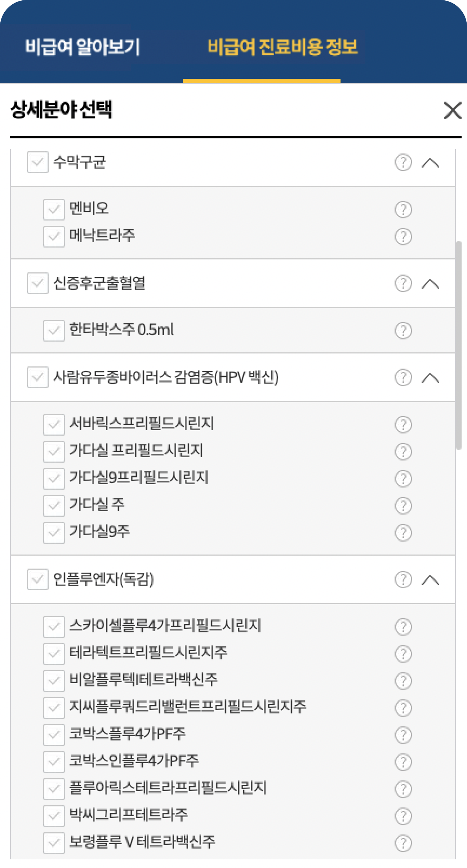Enable the 테라텍트프리필드시린지주 checkbox

pos(54,653)
